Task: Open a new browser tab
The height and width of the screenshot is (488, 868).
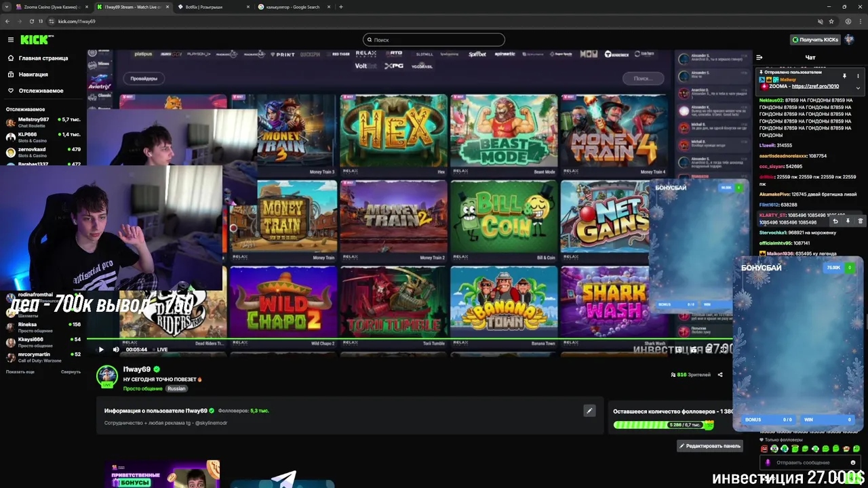Action: (340, 7)
